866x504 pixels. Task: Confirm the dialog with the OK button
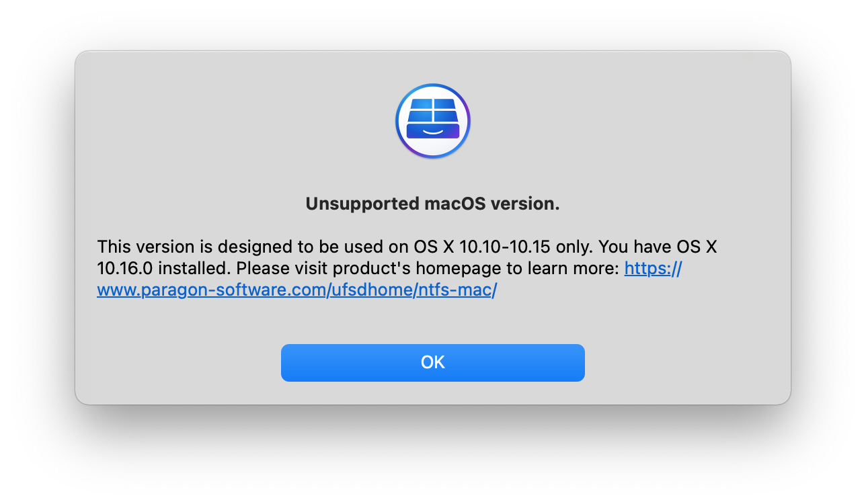point(433,363)
